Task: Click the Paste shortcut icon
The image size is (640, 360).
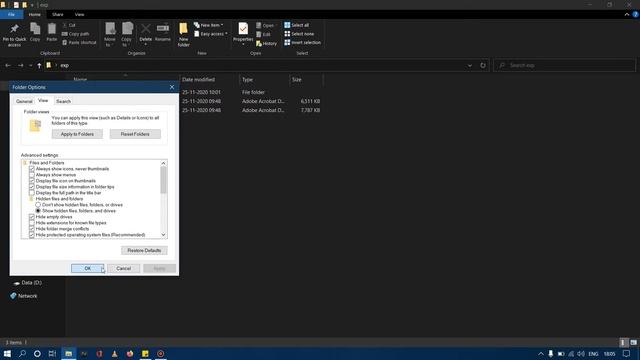Action: point(64,42)
